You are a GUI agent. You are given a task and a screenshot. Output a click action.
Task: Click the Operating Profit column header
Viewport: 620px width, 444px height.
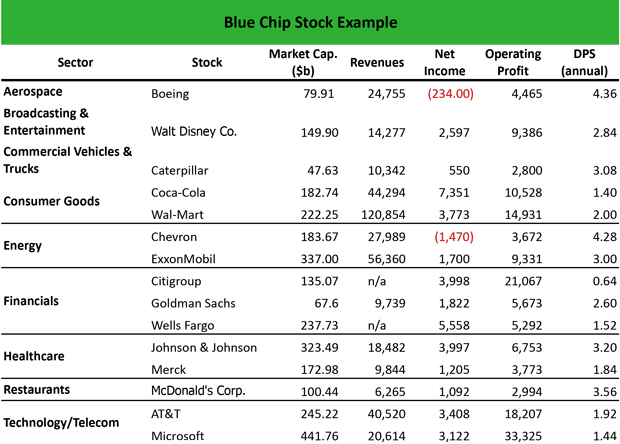click(x=512, y=63)
